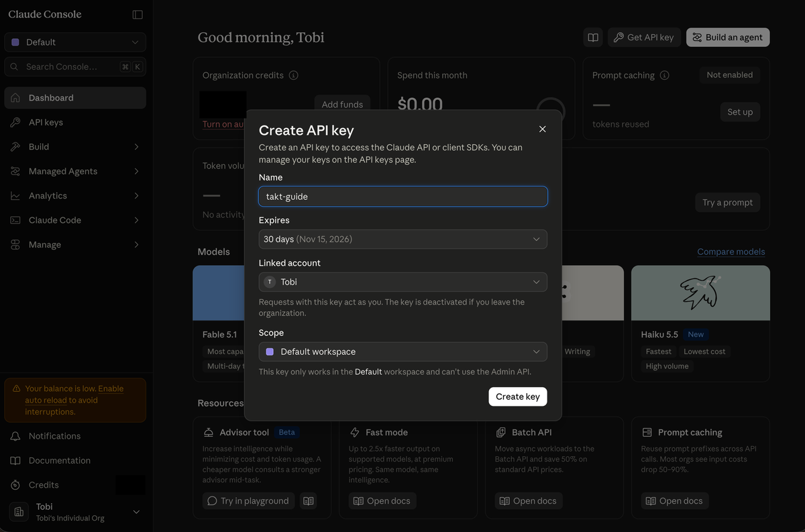This screenshot has height=532, width=805.
Task: Click the low balance warning triangle icon
Action: pos(16,389)
